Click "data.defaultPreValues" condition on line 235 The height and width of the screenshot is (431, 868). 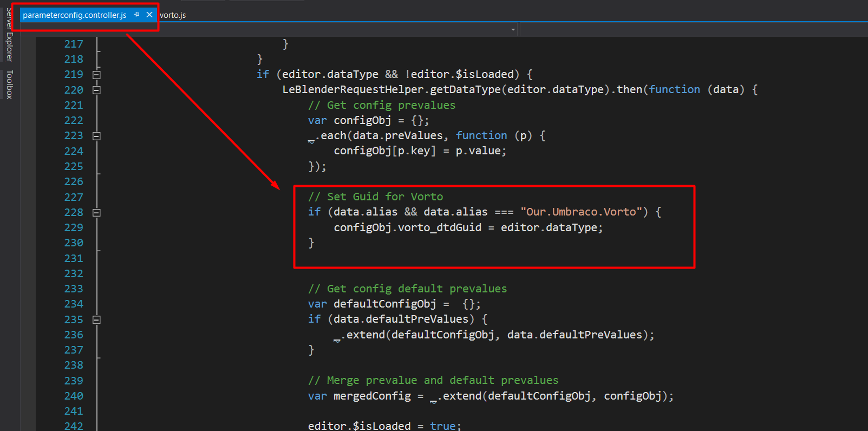(x=401, y=319)
